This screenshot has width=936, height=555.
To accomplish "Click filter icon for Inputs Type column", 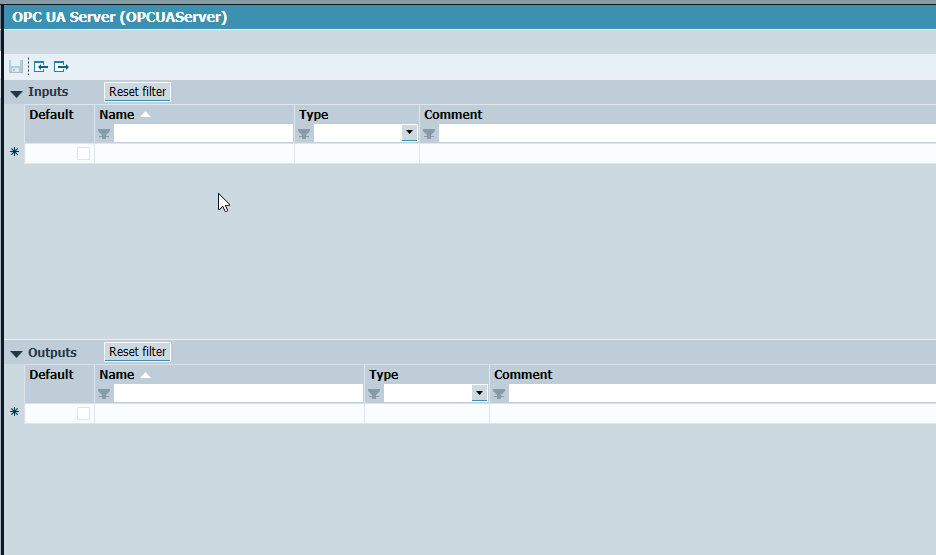I will pos(304,134).
